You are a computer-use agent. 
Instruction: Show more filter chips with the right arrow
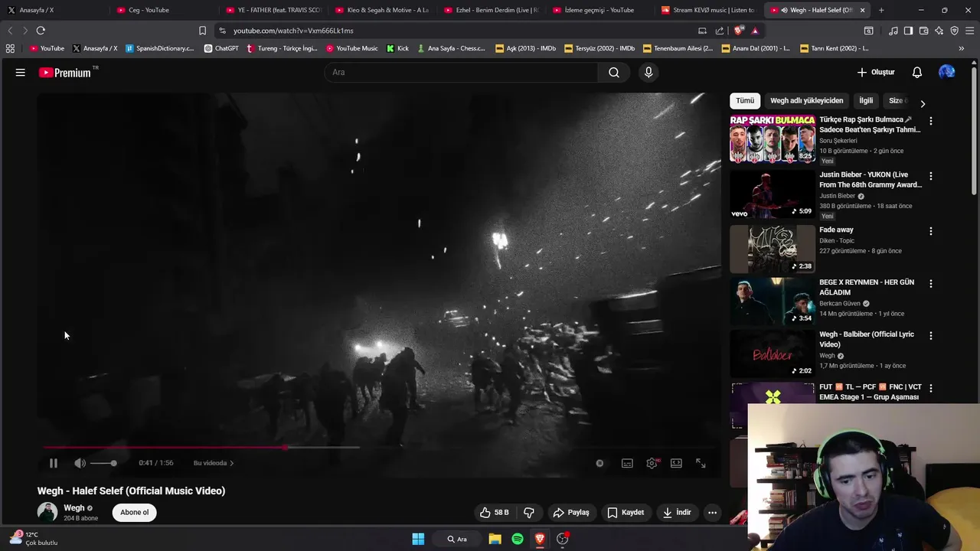coord(923,103)
